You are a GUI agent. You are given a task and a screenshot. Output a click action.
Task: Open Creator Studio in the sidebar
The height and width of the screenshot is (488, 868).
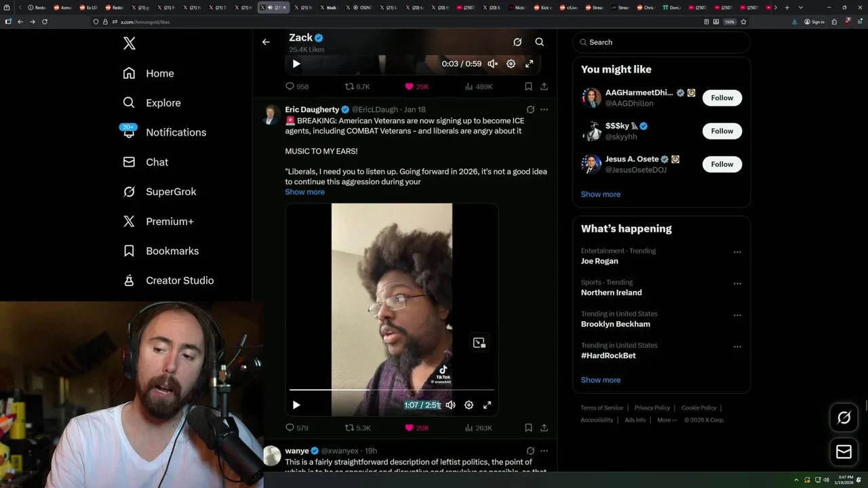(x=168, y=281)
